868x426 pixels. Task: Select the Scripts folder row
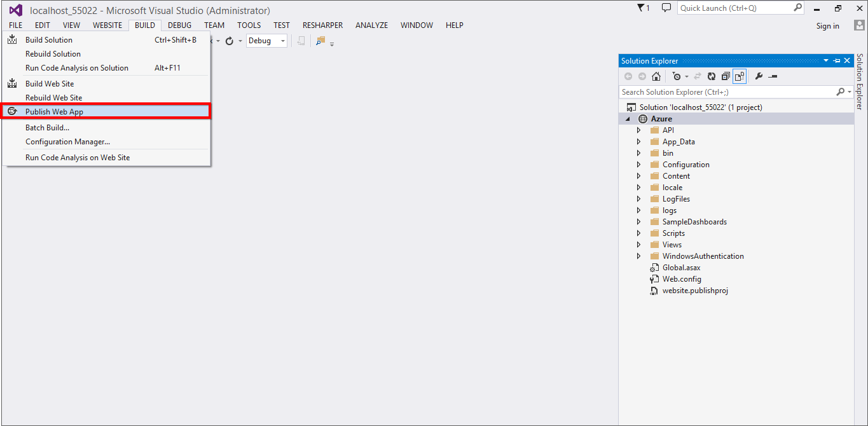click(736, 233)
